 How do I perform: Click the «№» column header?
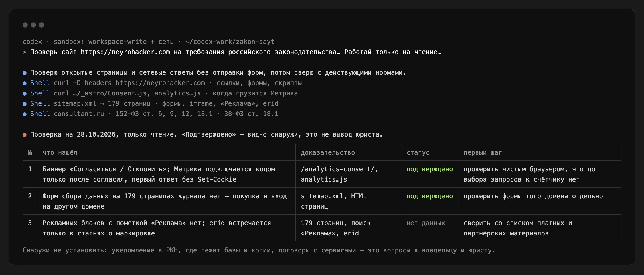pos(30,152)
